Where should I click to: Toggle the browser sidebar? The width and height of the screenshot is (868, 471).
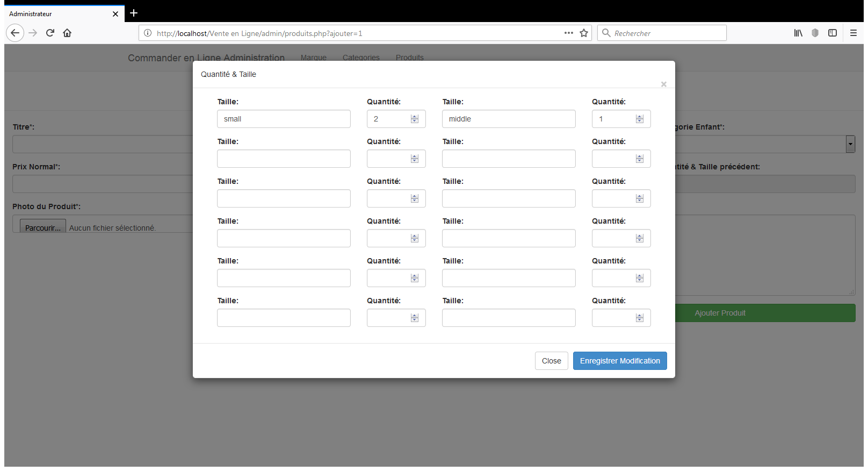pos(833,33)
